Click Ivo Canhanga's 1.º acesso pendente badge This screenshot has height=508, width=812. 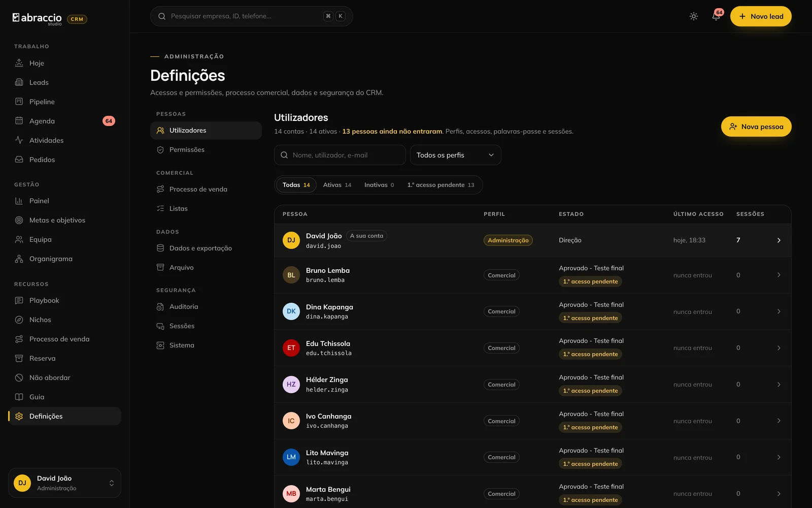pyautogui.click(x=590, y=427)
